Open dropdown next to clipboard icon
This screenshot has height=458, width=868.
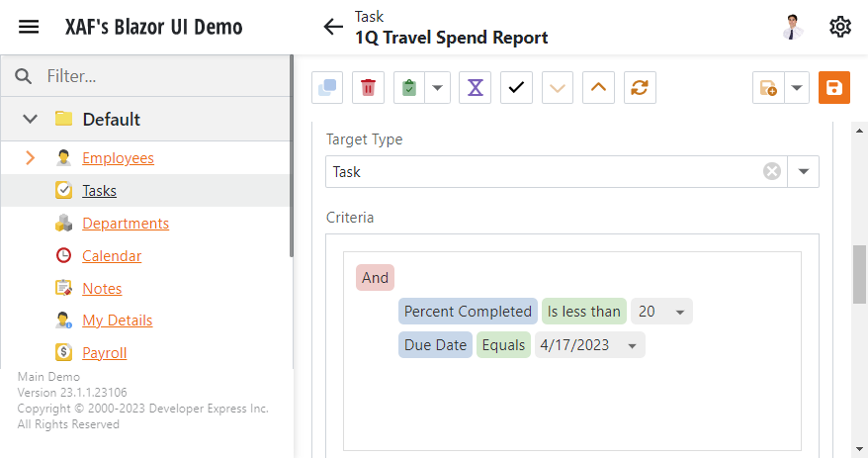pyautogui.click(x=437, y=87)
